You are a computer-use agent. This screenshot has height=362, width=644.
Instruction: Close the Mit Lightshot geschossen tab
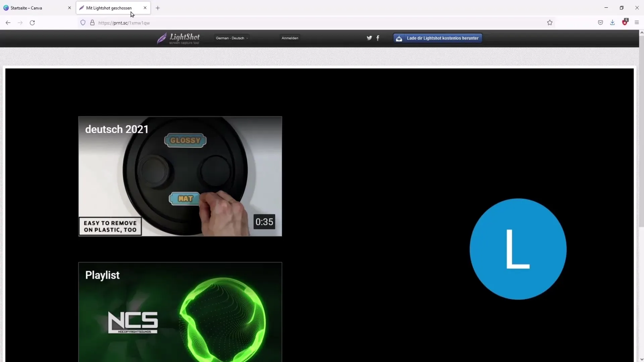point(145,8)
